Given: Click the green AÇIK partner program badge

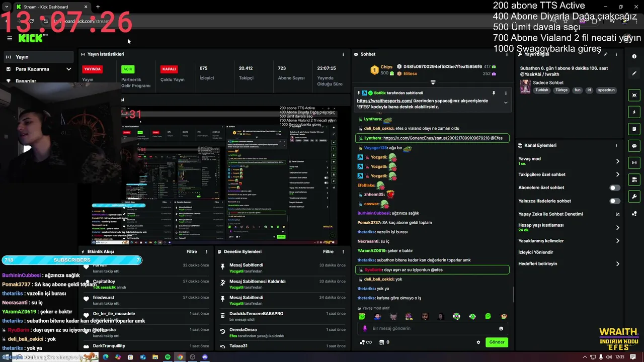Looking at the screenshot, I should pos(128,69).
